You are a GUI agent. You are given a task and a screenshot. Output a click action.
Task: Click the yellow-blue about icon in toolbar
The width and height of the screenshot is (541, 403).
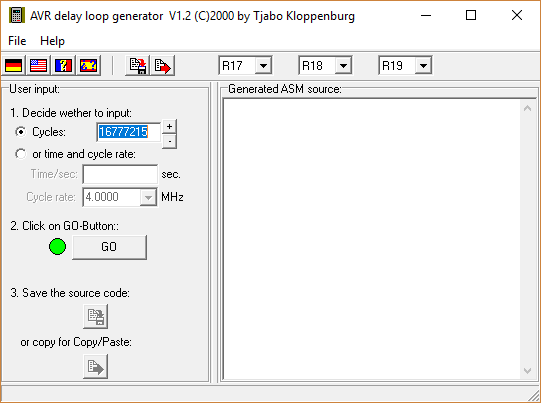click(x=88, y=65)
